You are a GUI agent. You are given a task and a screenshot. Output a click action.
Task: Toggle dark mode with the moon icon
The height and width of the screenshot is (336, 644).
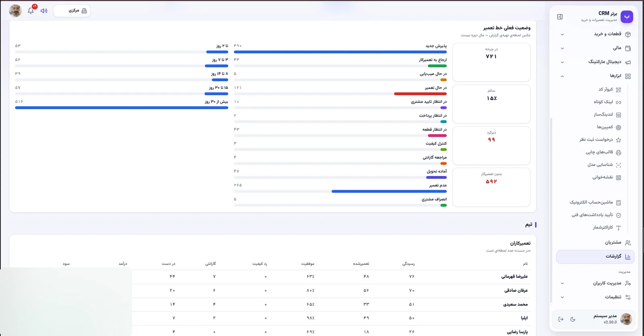coord(573,320)
